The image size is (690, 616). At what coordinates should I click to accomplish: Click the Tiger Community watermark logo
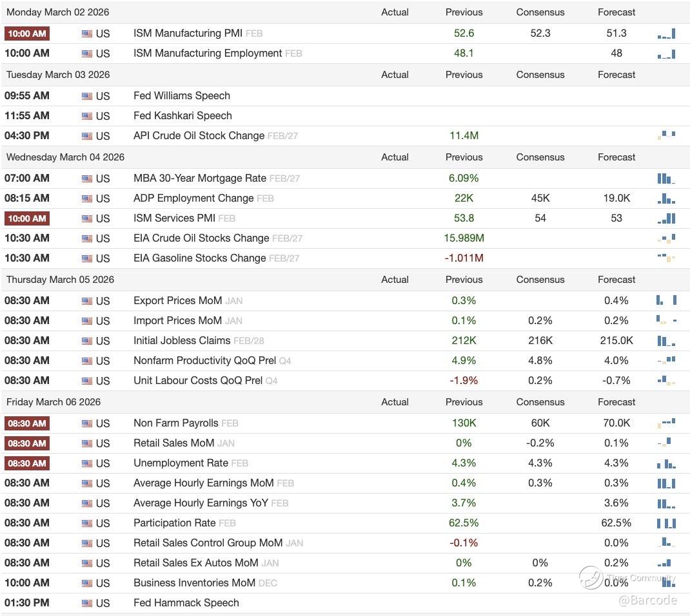click(591, 577)
